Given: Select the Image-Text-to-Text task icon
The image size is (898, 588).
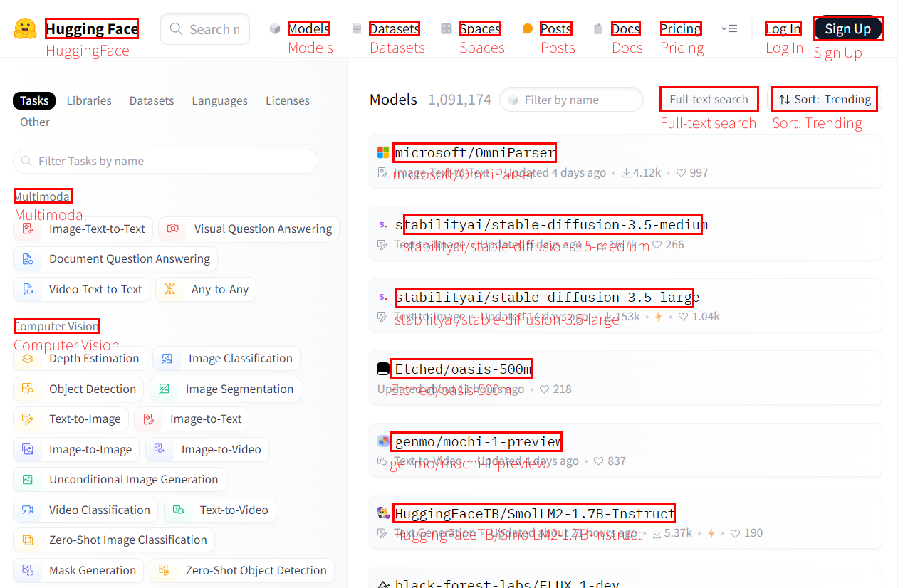Looking at the screenshot, I should pyautogui.click(x=28, y=229).
